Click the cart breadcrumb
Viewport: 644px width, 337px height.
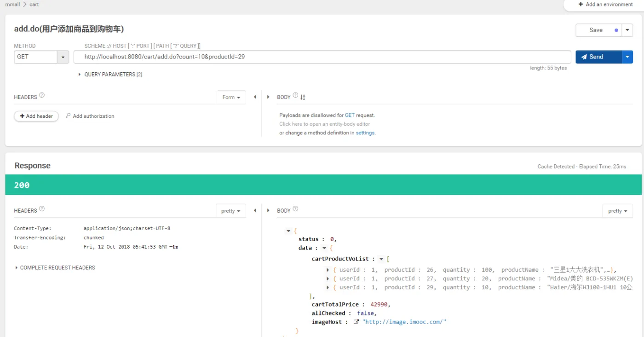34,4
